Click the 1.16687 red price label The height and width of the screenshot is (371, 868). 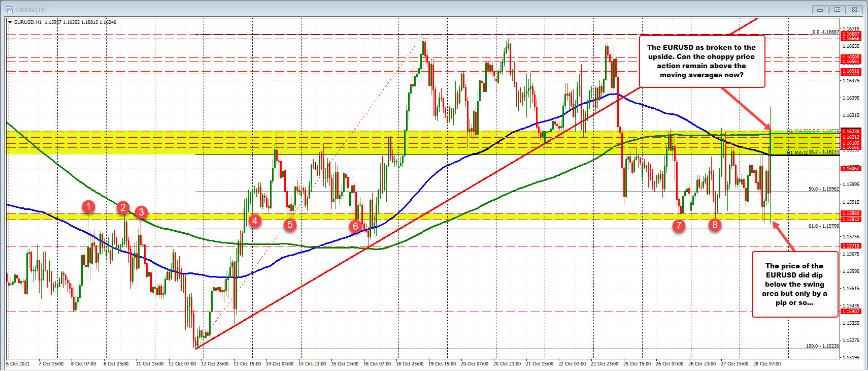[x=851, y=34]
